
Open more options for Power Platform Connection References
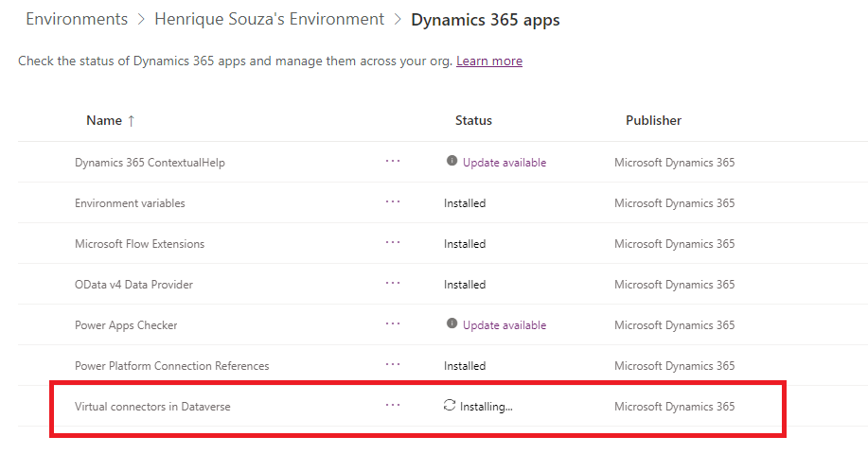393,365
